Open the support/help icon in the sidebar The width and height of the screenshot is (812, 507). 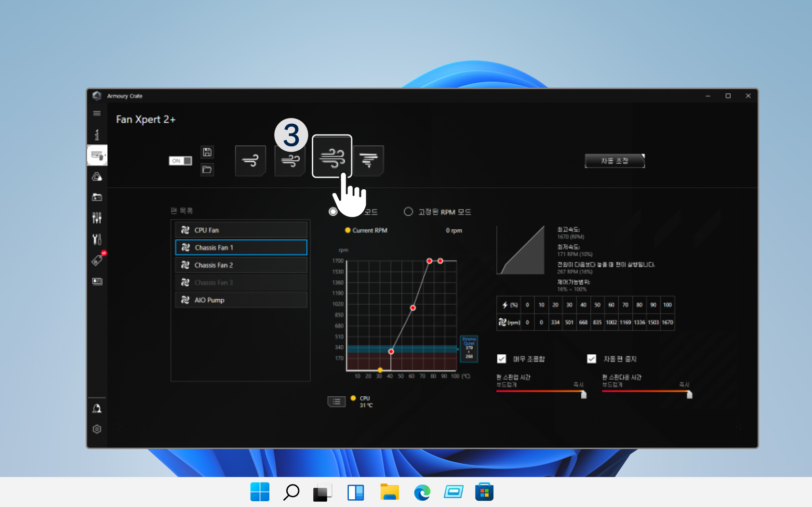97,408
